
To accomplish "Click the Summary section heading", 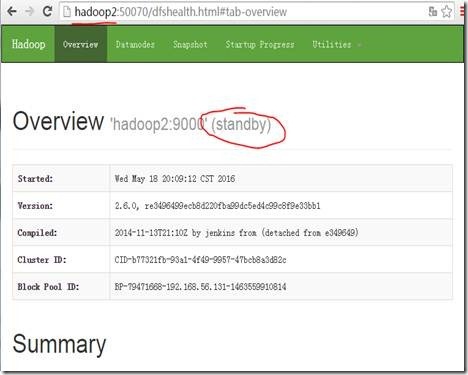I will point(59,344).
